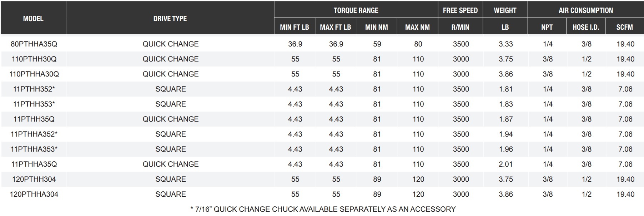Click model 110PTHHA30Q row label
This screenshot has height=216, width=644.
click(34, 74)
